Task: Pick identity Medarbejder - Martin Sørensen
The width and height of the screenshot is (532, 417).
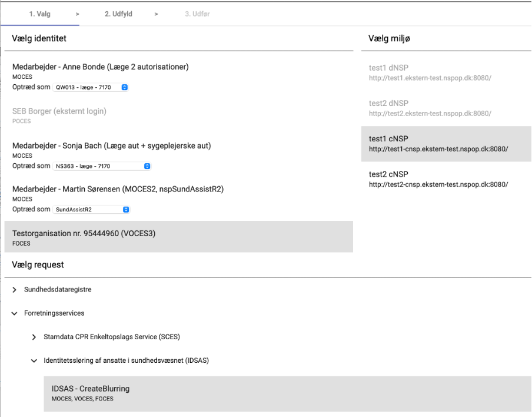Action: click(118, 189)
